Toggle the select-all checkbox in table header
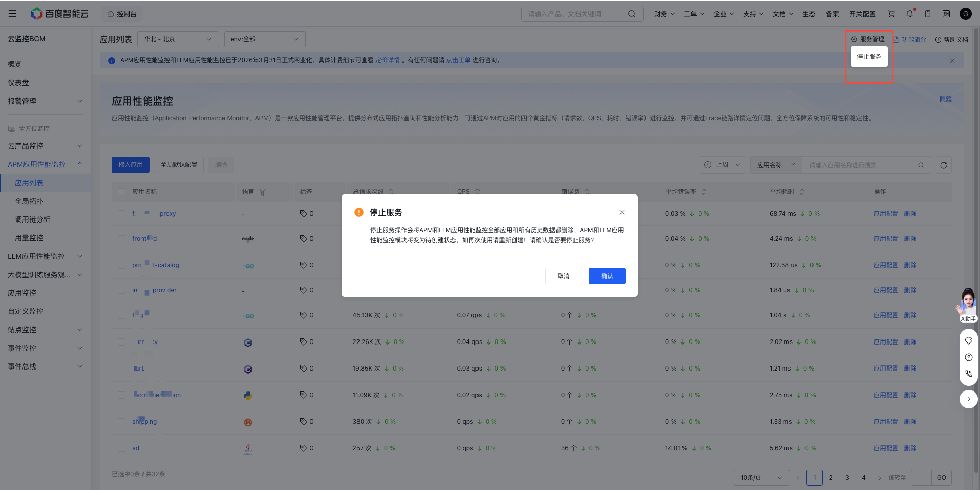 tap(122, 192)
